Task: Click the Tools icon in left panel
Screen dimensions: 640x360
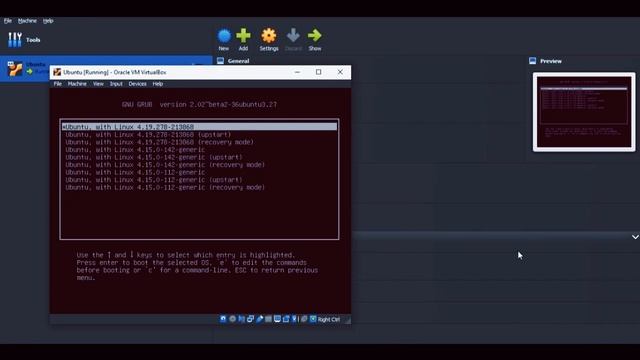Action: click(x=15, y=40)
